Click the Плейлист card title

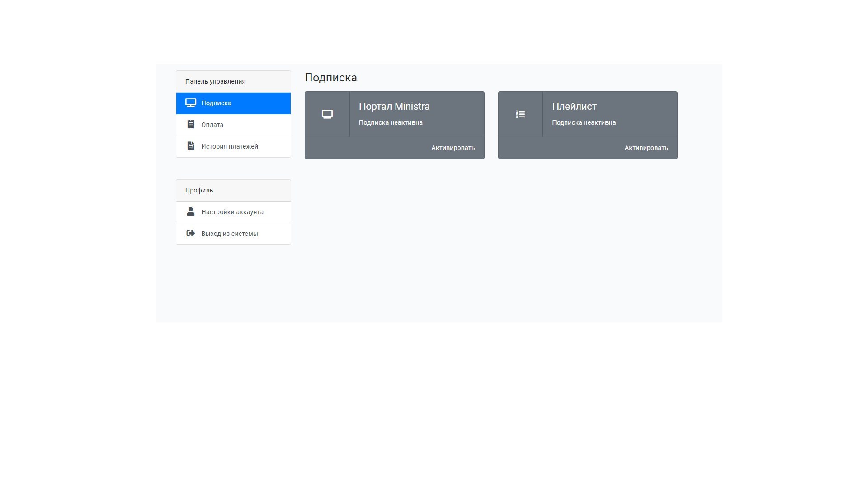(x=574, y=106)
